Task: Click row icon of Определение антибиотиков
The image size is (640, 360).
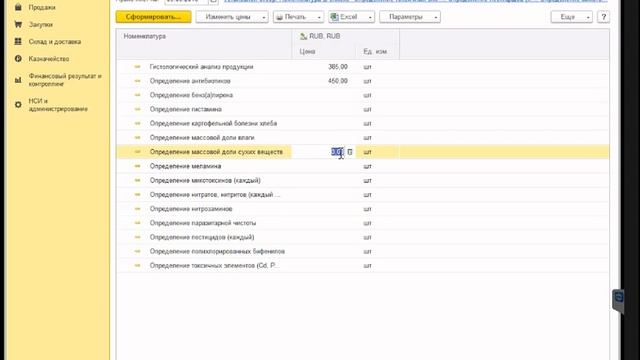Action: pyautogui.click(x=138, y=81)
